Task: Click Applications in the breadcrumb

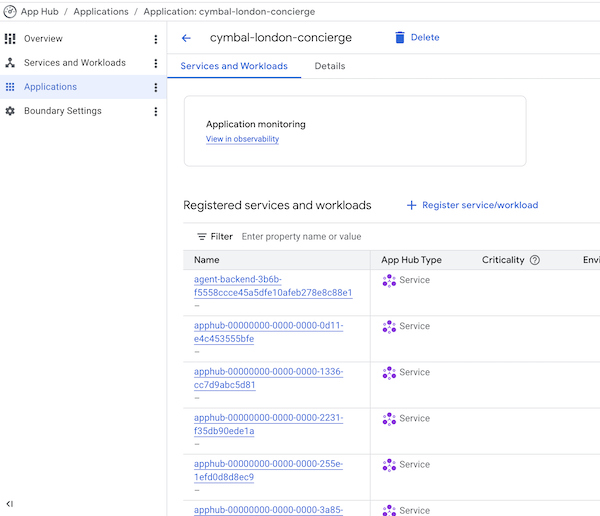Action: tap(101, 12)
